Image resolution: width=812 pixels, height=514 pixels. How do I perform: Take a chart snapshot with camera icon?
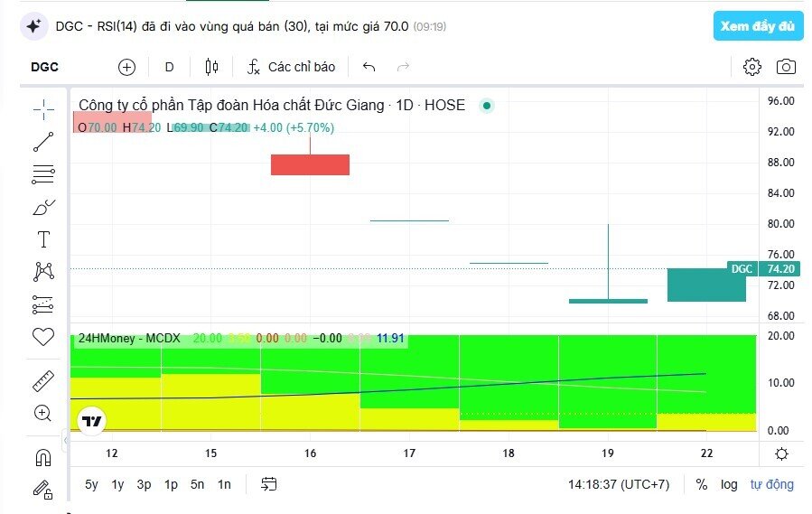click(x=786, y=67)
